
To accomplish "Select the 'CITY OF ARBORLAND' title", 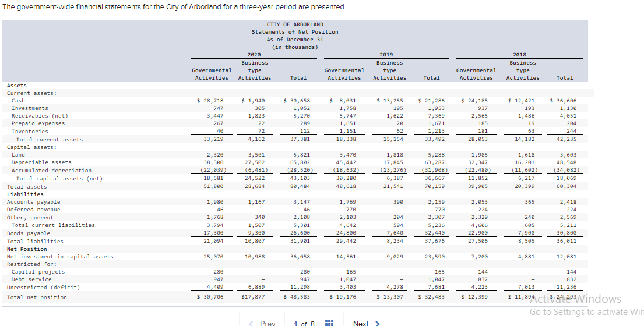I will point(295,24).
